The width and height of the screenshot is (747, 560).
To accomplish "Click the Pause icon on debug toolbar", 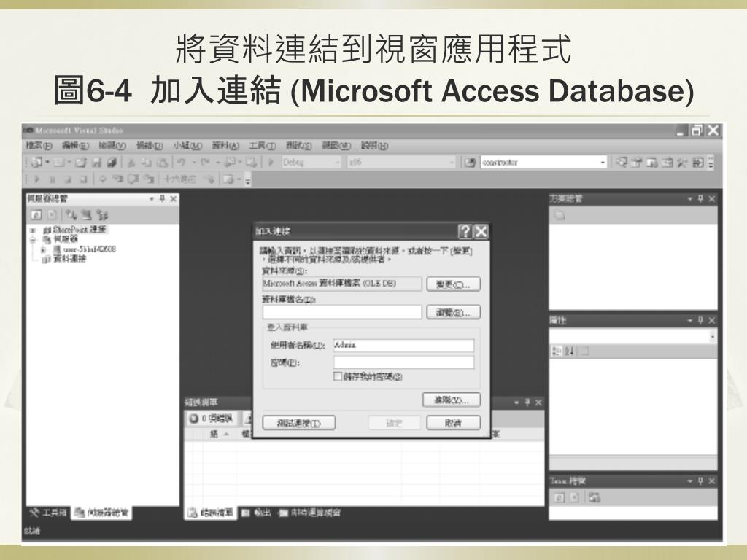I will pyautogui.click(x=53, y=179).
